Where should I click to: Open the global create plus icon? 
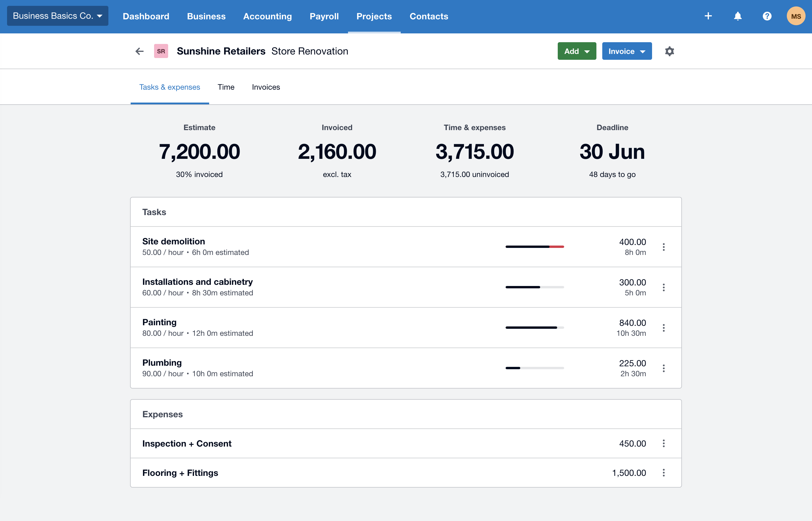pyautogui.click(x=708, y=16)
